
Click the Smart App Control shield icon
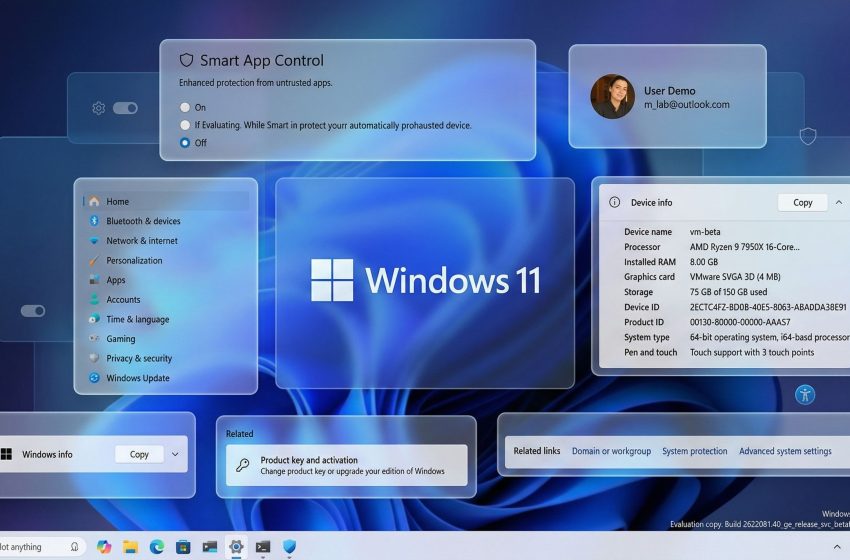pos(186,60)
